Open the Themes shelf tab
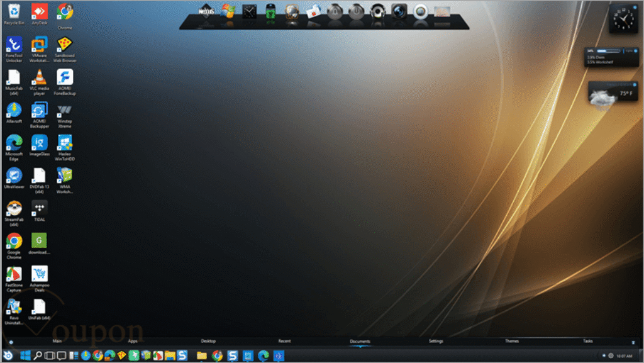Screen dimensions: 644x363 click(x=512, y=341)
